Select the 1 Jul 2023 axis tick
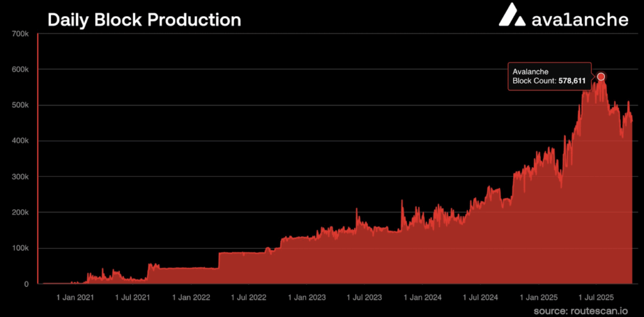Image resolution: width=644 pixels, height=317 pixels. click(364, 297)
